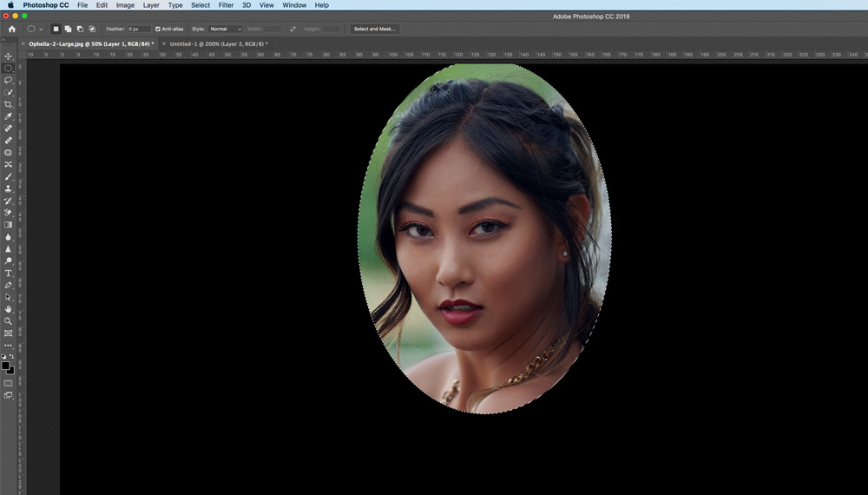Open the Type menu
This screenshot has height=495, width=868.
tap(175, 5)
